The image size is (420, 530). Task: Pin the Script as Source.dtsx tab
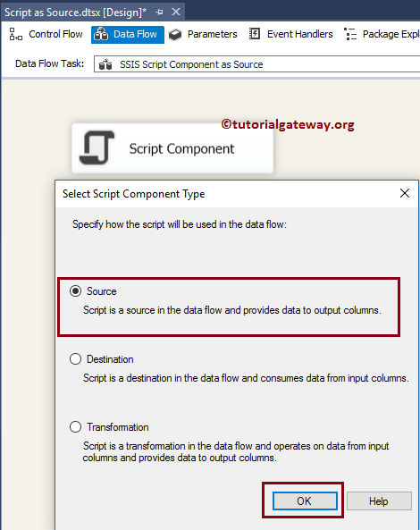[159, 13]
